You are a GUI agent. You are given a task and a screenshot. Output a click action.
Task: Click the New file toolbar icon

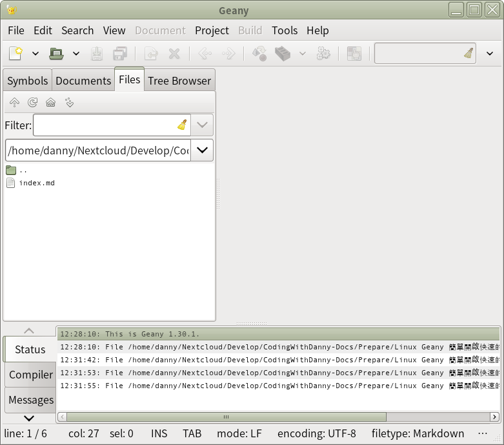click(x=16, y=54)
